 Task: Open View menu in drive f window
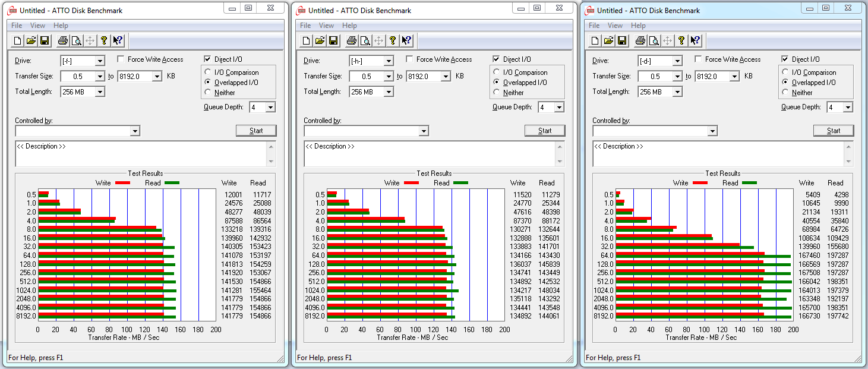click(37, 26)
